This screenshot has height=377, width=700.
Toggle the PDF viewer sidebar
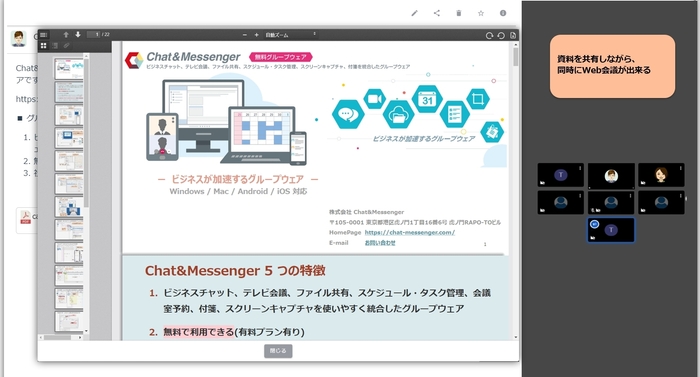pos(44,35)
